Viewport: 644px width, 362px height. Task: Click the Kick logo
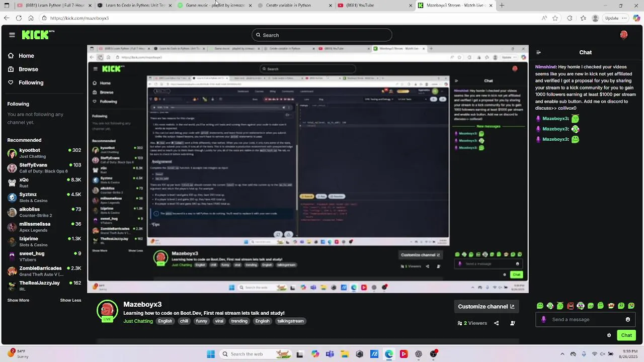point(38,35)
